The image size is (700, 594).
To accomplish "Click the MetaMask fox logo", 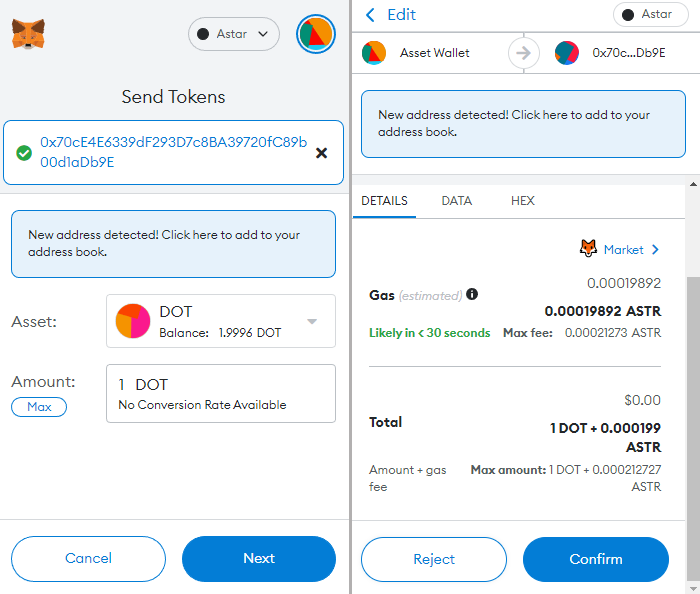I will [27, 34].
